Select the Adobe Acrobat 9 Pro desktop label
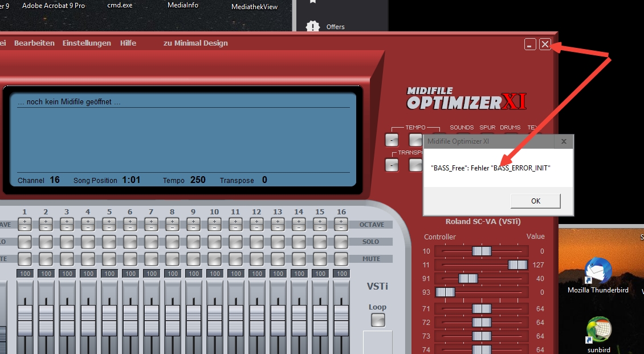This screenshot has height=354, width=644. (x=54, y=6)
